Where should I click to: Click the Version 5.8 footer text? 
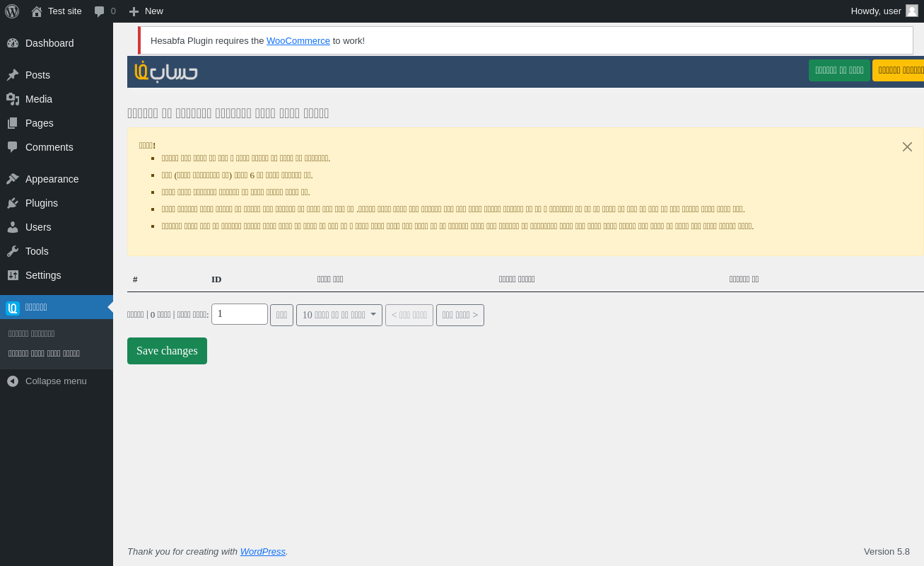[887, 552]
